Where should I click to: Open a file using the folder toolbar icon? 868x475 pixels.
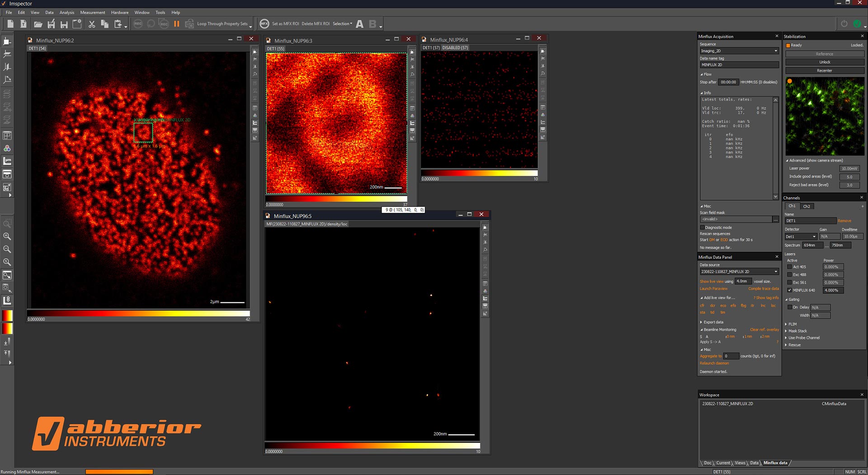38,24
